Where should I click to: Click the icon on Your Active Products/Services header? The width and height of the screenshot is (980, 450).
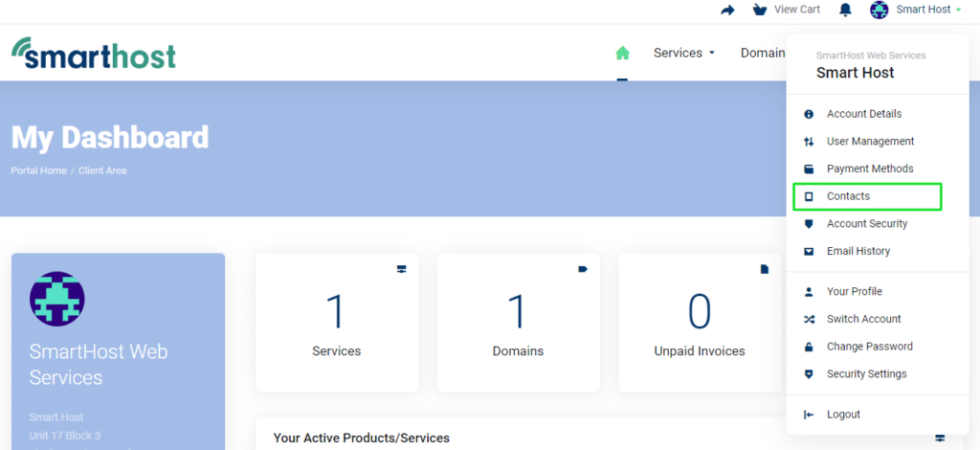tap(940, 438)
